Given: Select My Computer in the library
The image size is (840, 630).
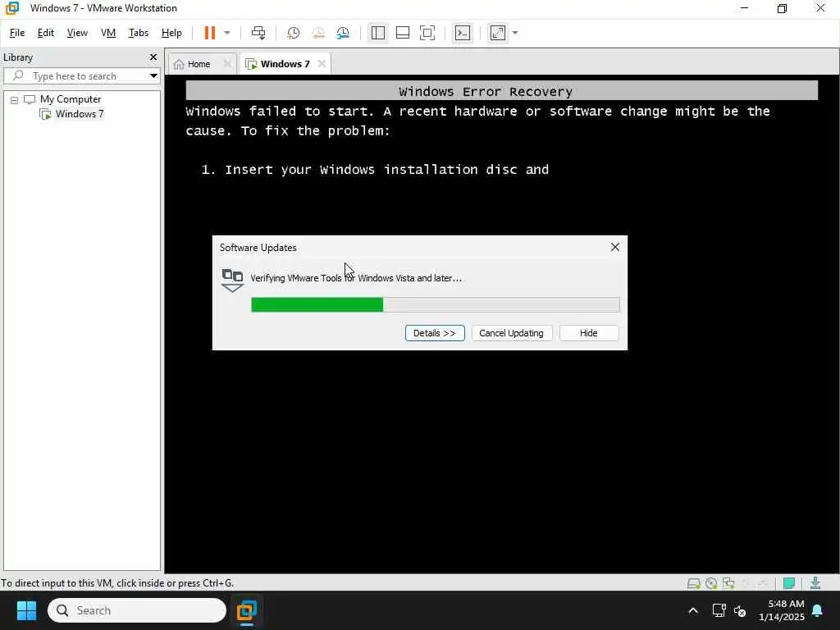Looking at the screenshot, I should click(x=71, y=99).
